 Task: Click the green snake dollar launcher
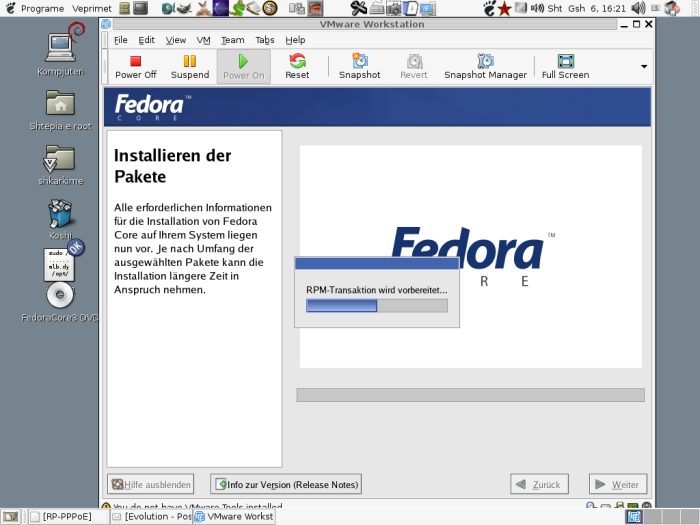click(237, 8)
